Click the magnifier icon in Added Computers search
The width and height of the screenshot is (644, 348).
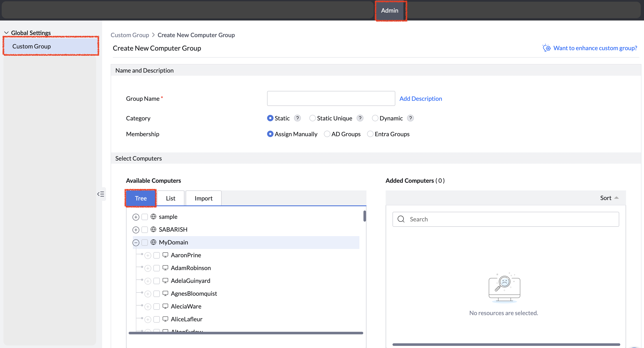pyautogui.click(x=401, y=219)
